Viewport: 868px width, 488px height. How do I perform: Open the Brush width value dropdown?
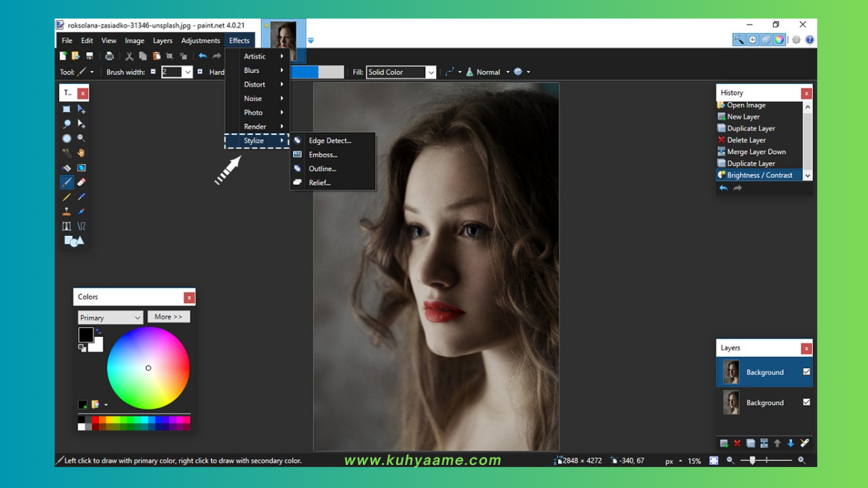pos(188,72)
